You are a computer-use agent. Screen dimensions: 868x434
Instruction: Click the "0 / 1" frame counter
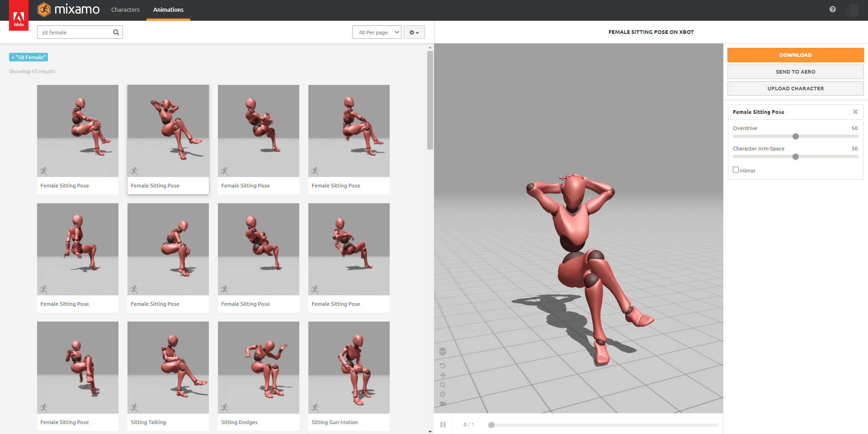point(469,425)
